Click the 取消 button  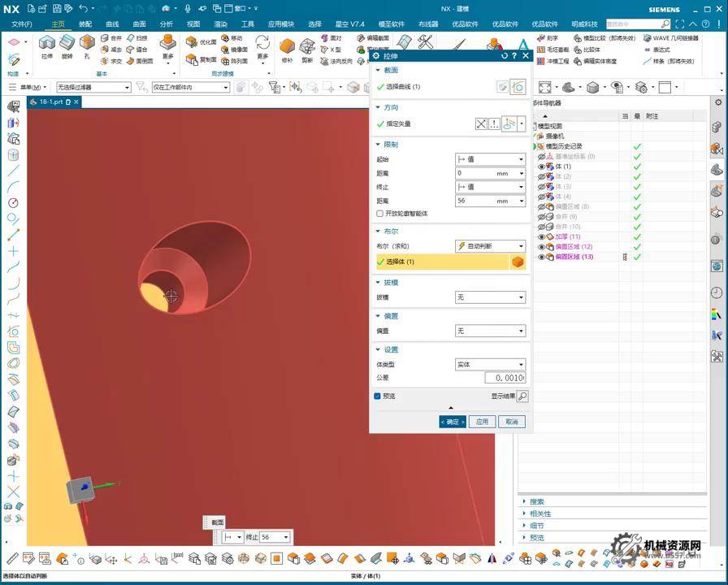coord(511,422)
